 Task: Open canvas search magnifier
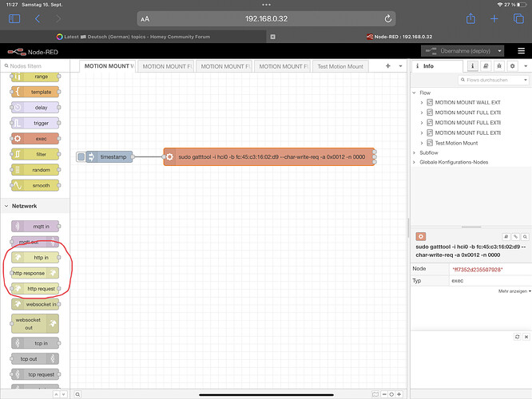click(77, 394)
